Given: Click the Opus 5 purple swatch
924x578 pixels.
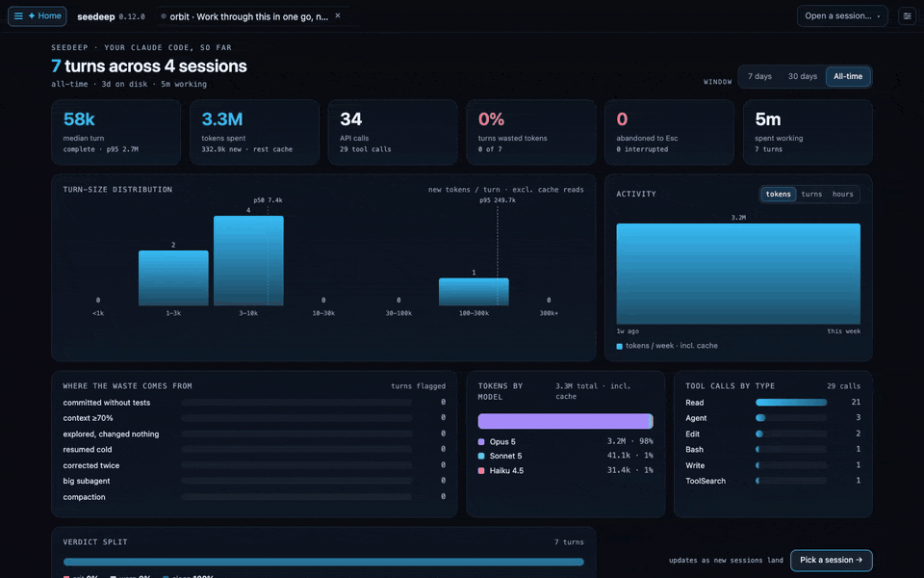Looking at the screenshot, I should point(481,442).
